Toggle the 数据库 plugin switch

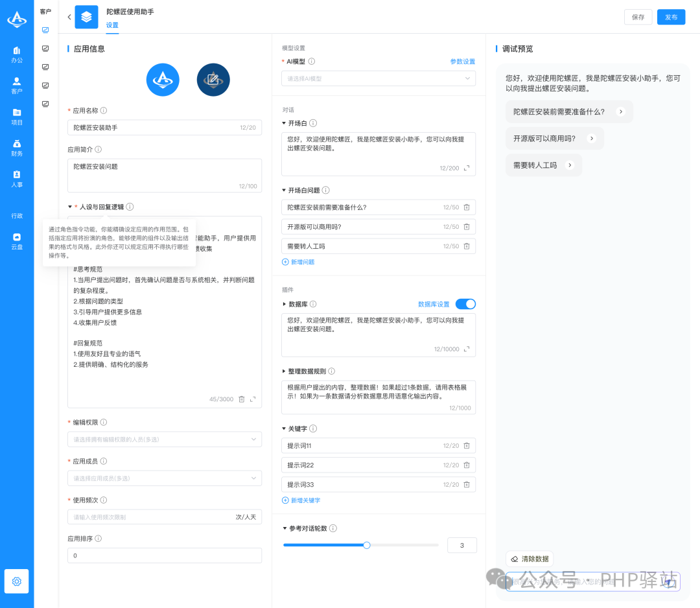click(465, 304)
